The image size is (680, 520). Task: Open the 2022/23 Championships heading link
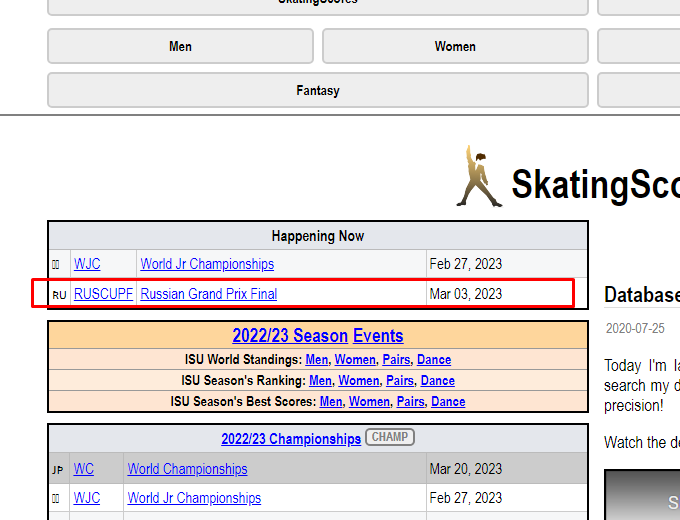[x=291, y=439]
